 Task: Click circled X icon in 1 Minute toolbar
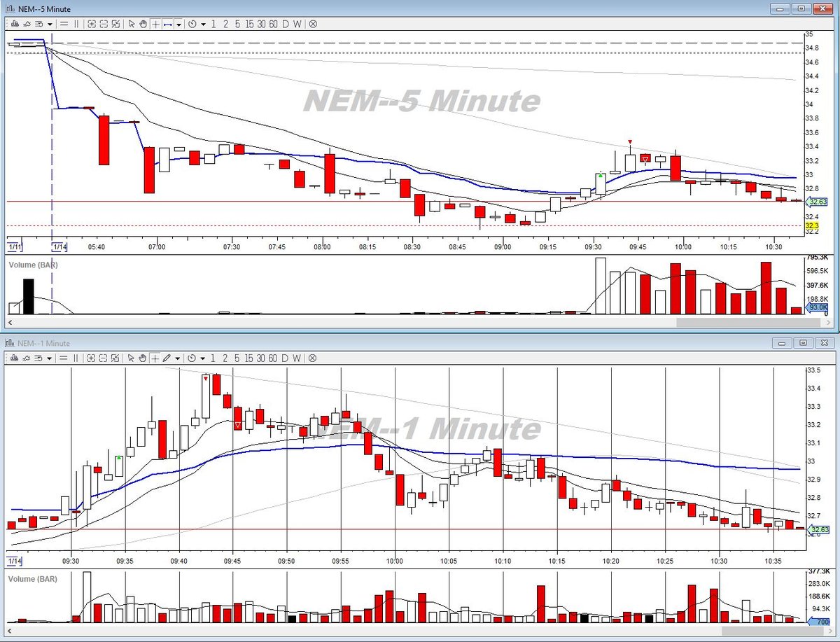(311, 358)
